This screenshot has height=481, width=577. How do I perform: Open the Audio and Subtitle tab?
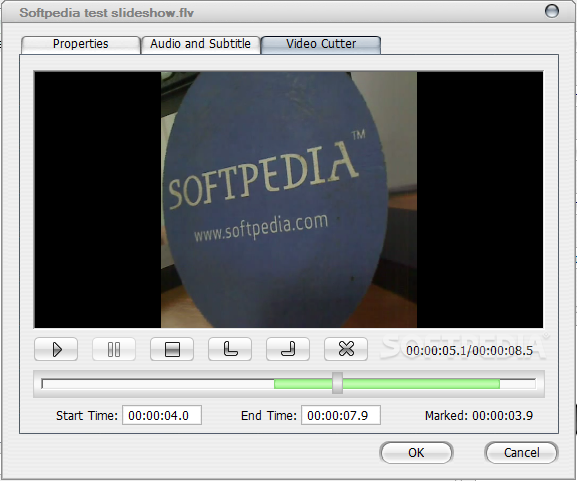[x=201, y=44]
